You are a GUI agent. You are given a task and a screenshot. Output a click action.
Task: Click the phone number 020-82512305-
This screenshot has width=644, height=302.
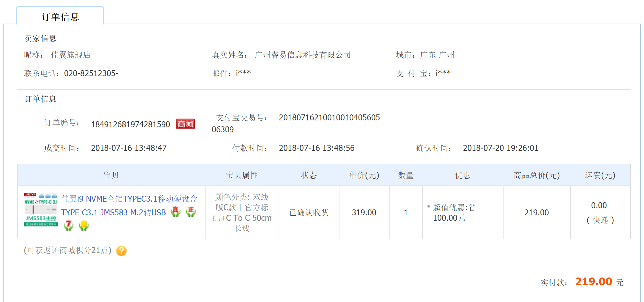coord(91,73)
